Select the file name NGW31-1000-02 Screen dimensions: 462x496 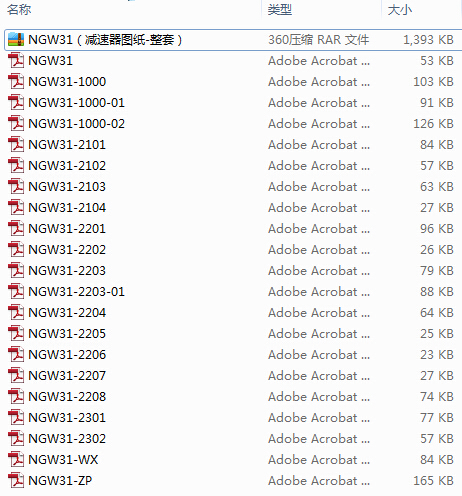[76, 123]
